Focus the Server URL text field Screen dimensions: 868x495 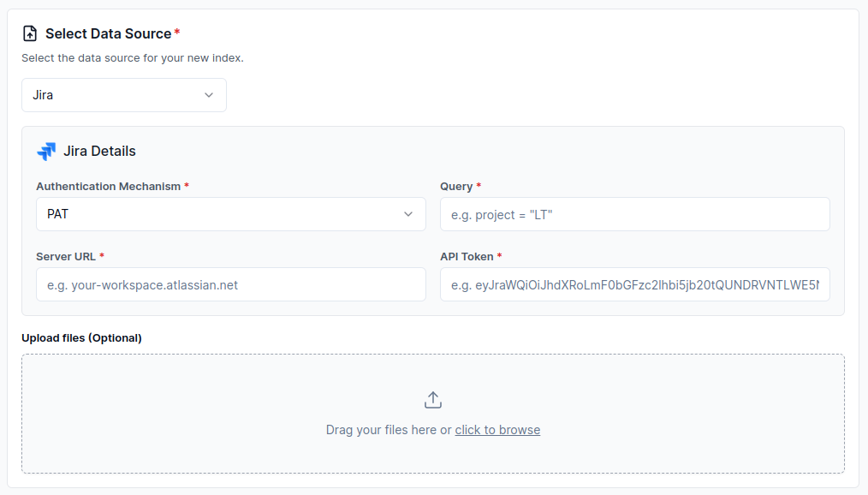(x=230, y=283)
